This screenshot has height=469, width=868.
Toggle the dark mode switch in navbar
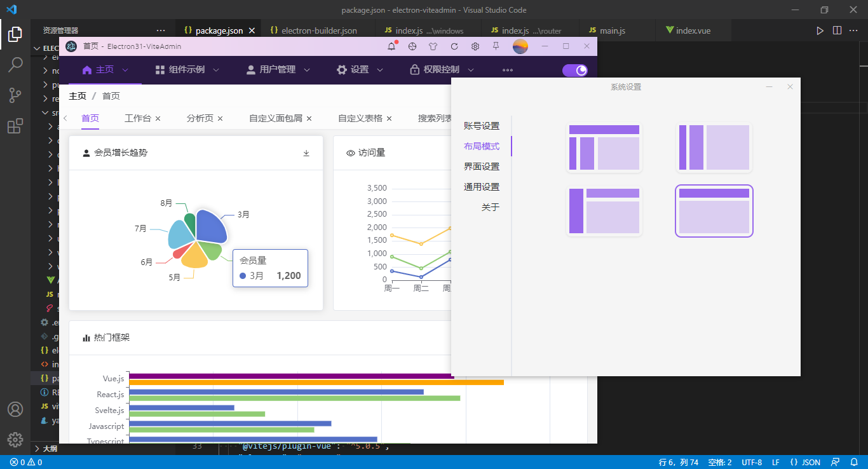(575, 70)
